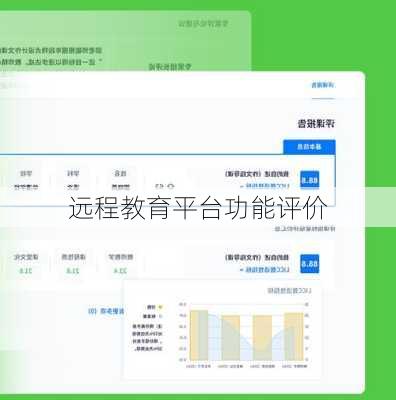This screenshot has height=400, width=396.
Task: Open LICC indicator link above the chart panel
Action: (x=264, y=269)
